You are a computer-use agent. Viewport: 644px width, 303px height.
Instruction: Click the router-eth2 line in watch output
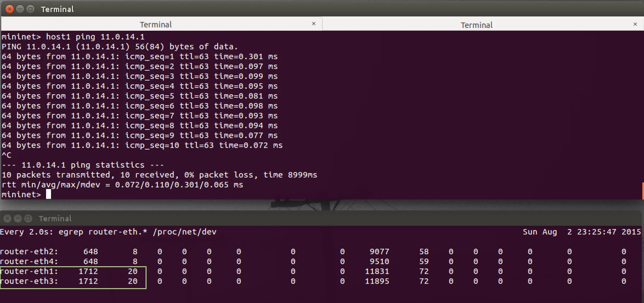[x=29, y=251]
